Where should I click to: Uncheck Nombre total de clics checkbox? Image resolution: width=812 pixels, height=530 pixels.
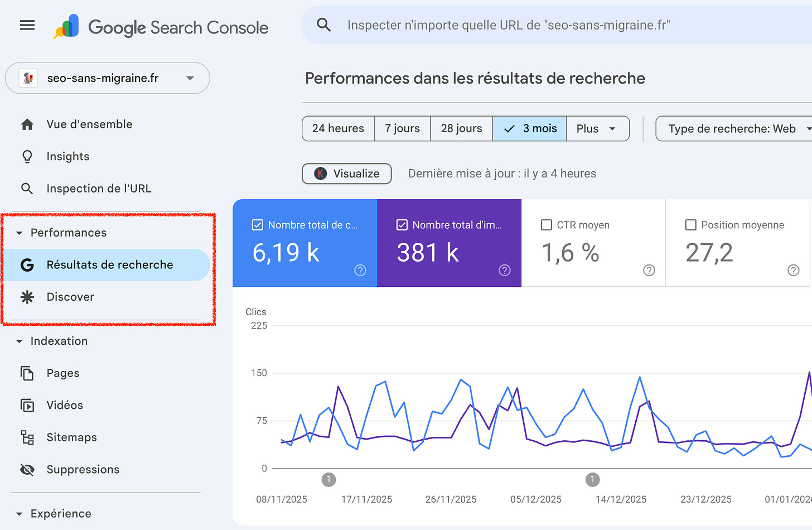coord(258,225)
